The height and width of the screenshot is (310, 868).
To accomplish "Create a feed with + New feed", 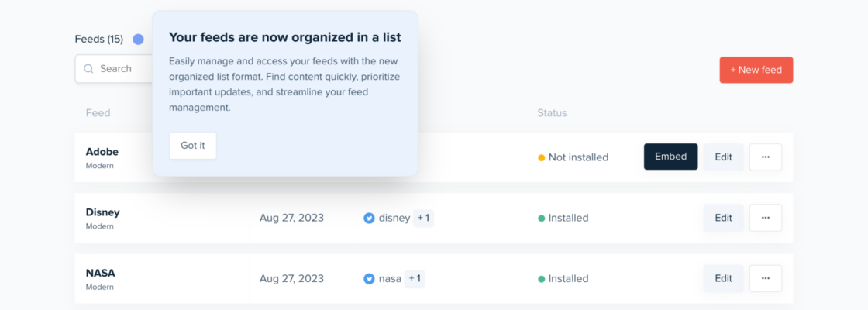I will pyautogui.click(x=756, y=70).
